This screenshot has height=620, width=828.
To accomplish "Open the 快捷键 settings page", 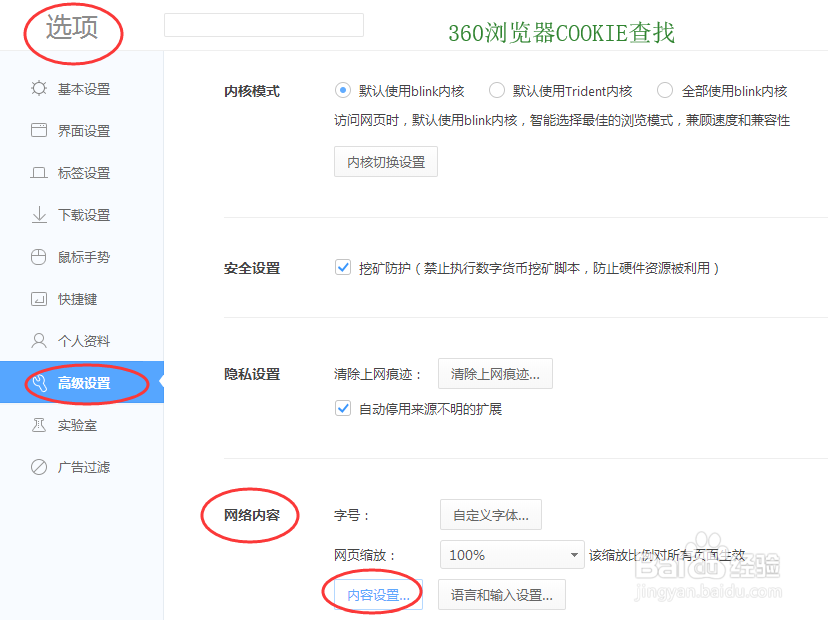I will [82, 299].
